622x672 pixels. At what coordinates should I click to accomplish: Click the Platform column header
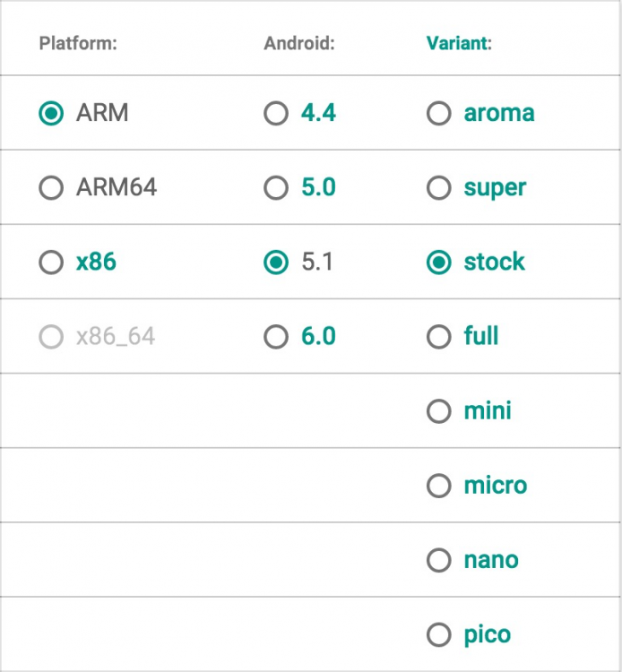[78, 44]
